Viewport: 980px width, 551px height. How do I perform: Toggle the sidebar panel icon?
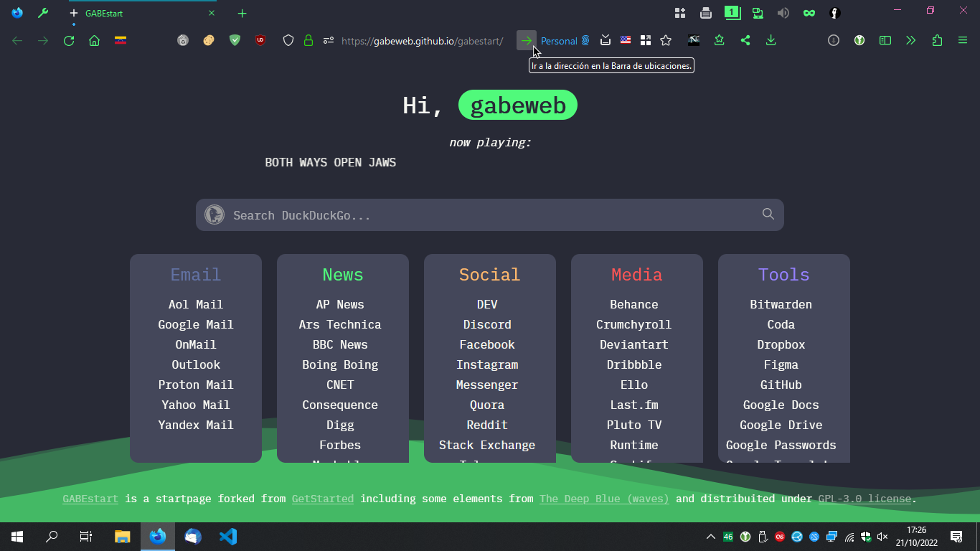(885, 41)
